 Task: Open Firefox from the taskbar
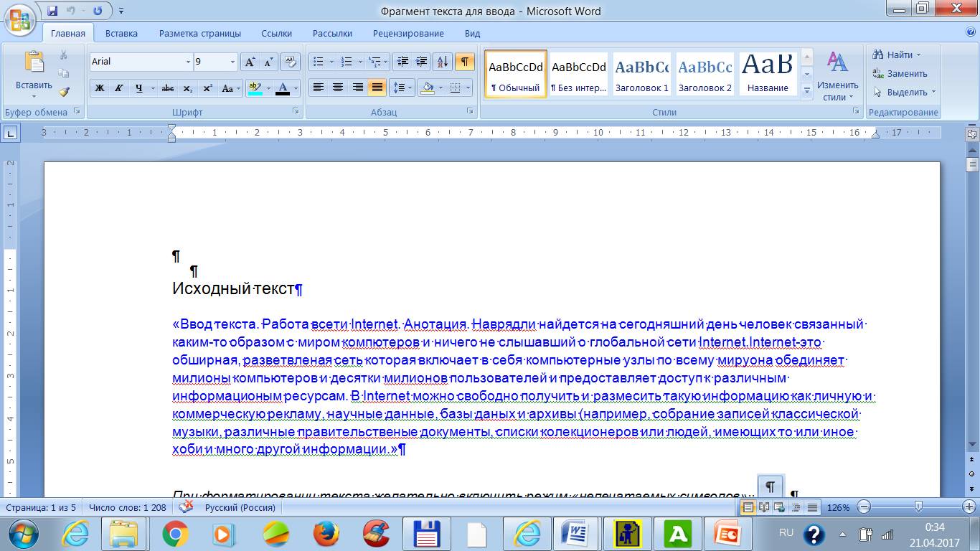pyautogui.click(x=326, y=534)
